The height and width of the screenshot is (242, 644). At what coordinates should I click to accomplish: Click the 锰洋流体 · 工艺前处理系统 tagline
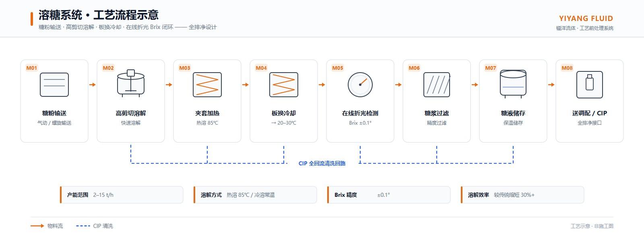click(x=585, y=28)
